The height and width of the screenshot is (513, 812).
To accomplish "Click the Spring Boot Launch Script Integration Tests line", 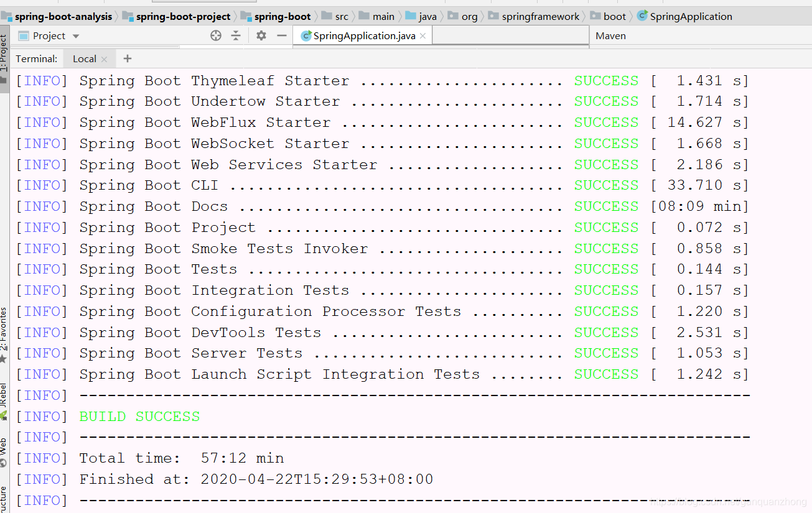I will coord(382,374).
